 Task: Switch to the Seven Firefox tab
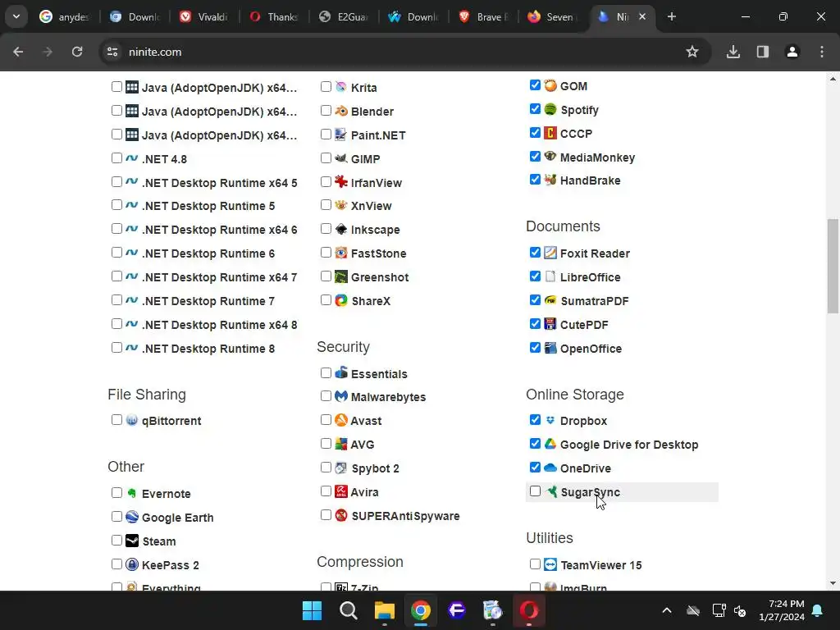pos(553,16)
